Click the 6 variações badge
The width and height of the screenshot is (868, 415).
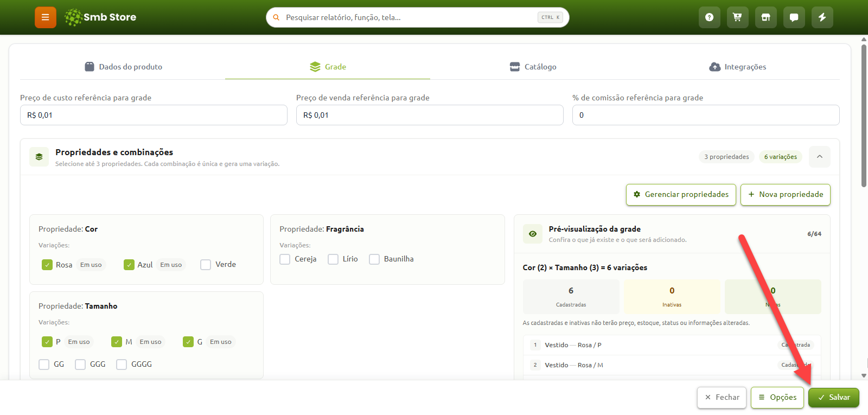click(x=781, y=157)
